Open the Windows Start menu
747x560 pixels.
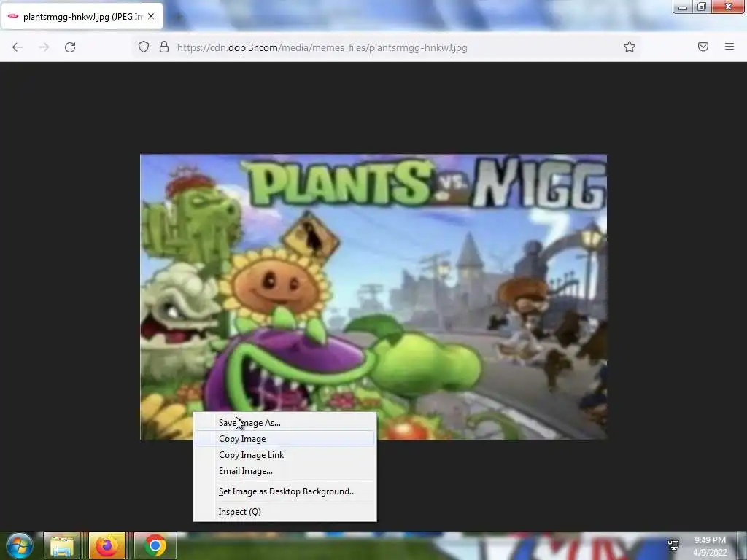(19, 545)
